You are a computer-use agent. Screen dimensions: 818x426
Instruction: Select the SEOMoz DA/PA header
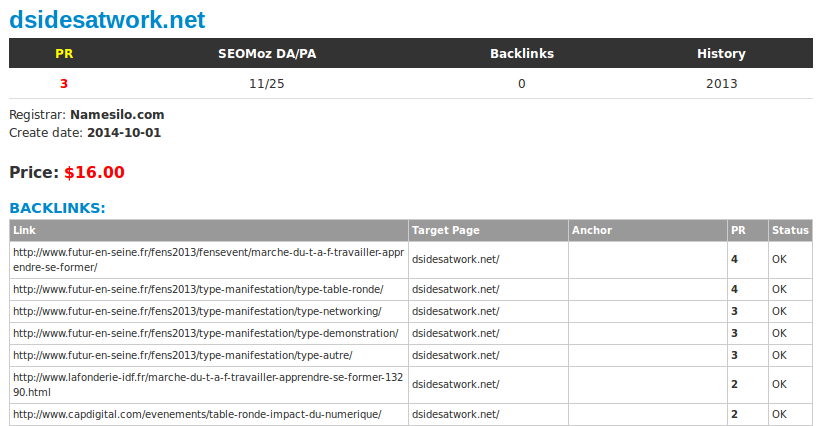click(x=267, y=54)
